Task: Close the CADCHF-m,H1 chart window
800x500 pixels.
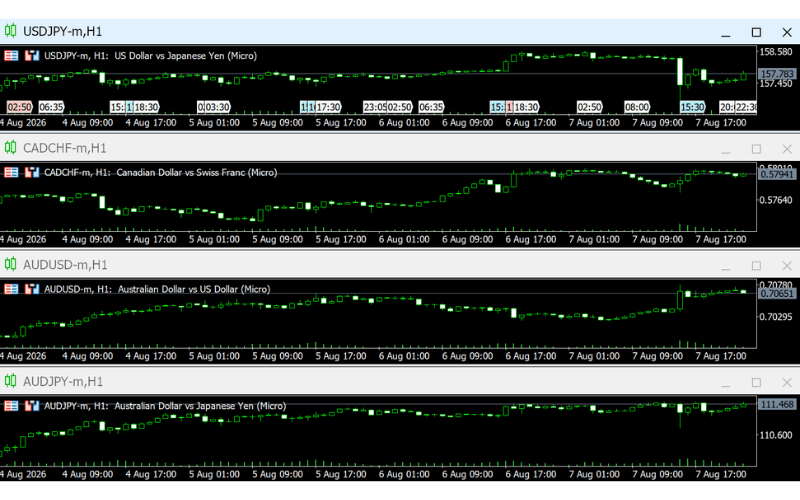Action: tap(787, 149)
